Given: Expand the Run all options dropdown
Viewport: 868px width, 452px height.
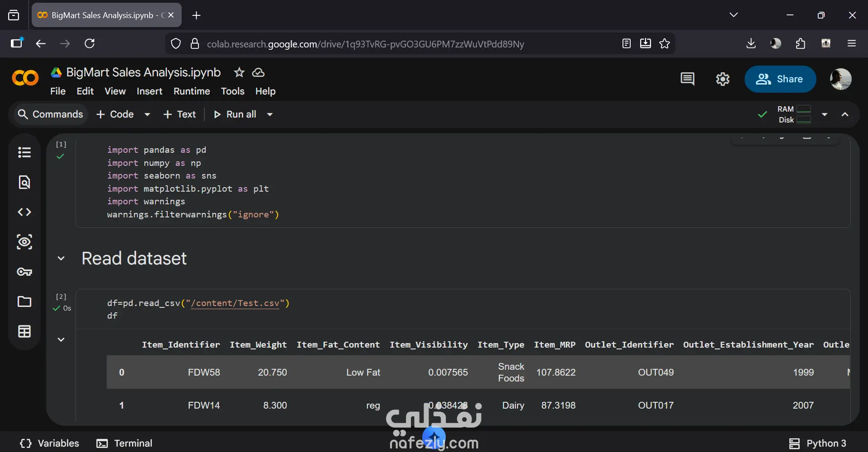Looking at the screenshot, I should 270,114.
